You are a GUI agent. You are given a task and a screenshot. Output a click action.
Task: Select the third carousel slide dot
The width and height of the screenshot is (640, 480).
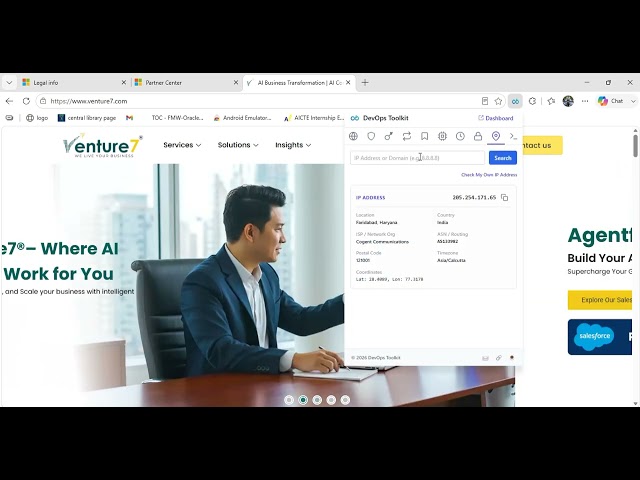pyautogui.click(x=317, y=400)
